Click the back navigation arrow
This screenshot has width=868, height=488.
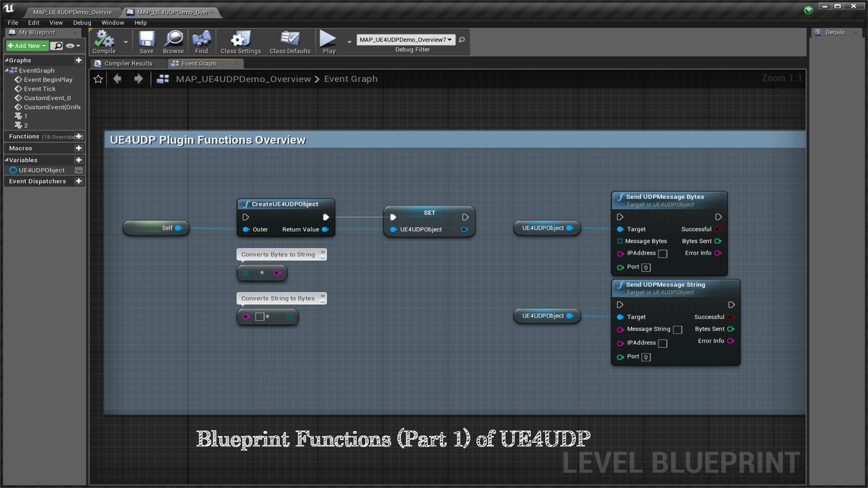[118, 79]
